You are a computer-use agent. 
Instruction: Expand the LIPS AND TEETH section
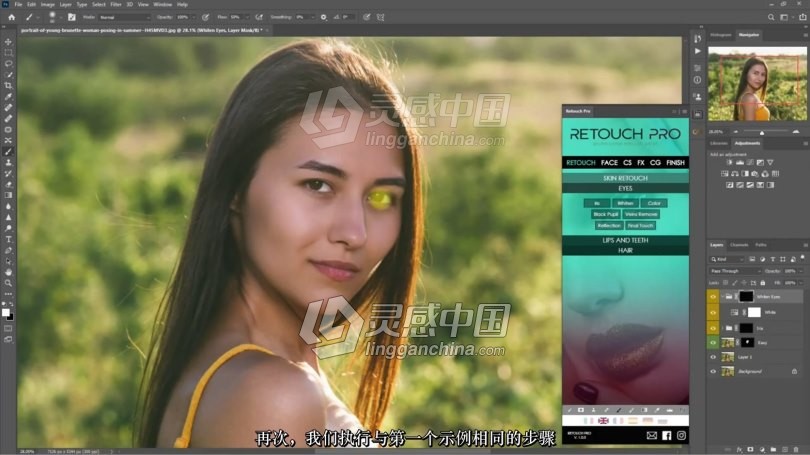pos(625,240)
